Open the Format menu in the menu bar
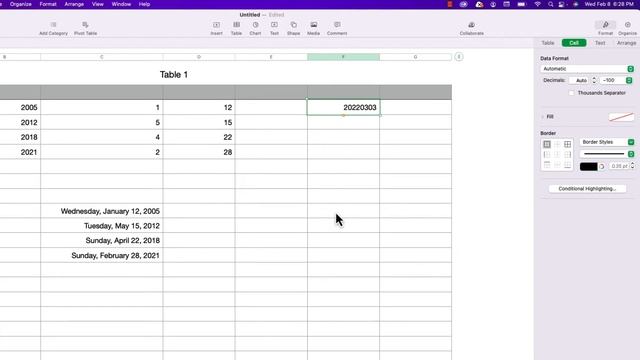The image size is (640, 360). (48, 4)
